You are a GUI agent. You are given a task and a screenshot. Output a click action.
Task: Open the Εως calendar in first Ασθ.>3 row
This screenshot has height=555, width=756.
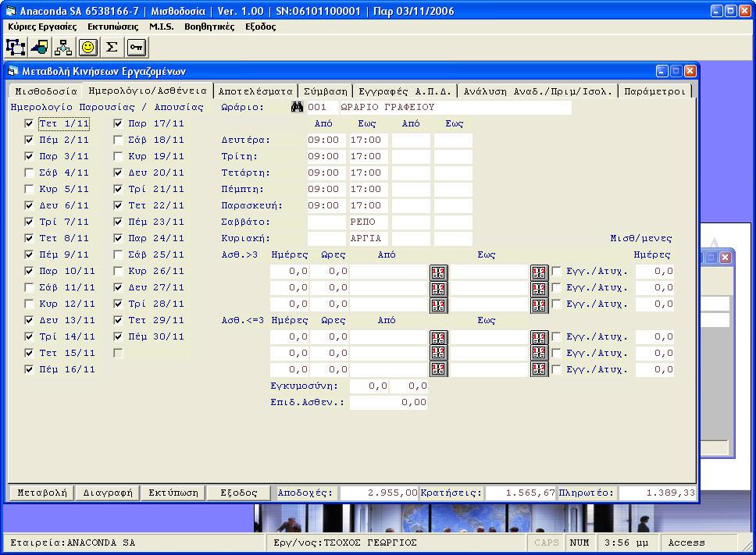(539, 272)
